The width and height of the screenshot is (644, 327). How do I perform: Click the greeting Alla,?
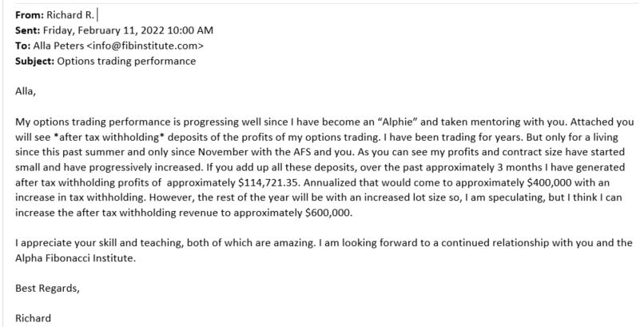click(x=26, y=91)
